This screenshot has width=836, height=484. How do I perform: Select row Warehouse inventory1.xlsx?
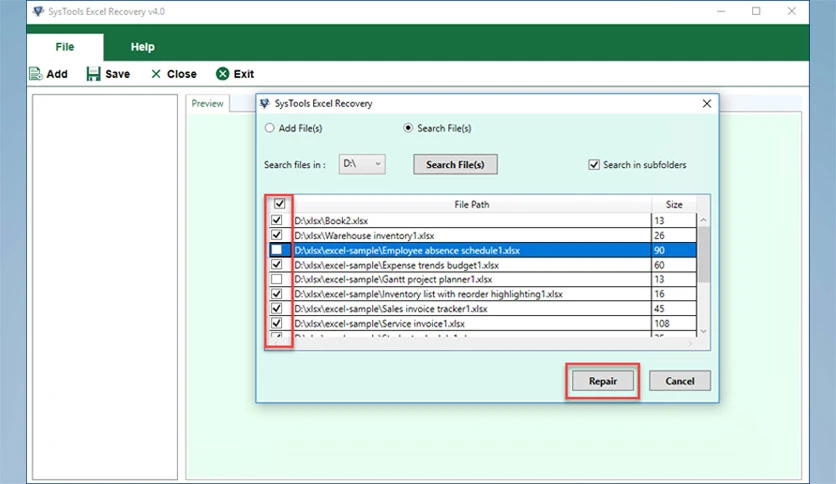[472, 235]
